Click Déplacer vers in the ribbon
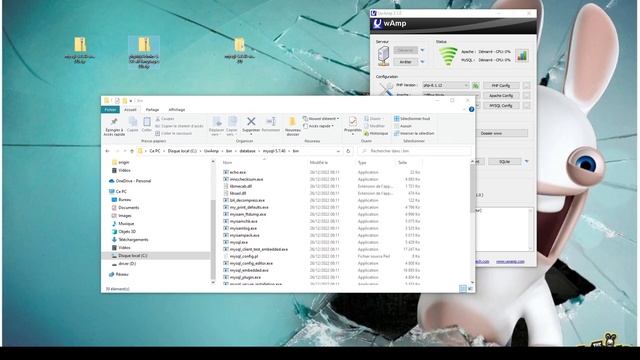Image resolution: width=640 pixels, height=360 pixels. point(216,126)
